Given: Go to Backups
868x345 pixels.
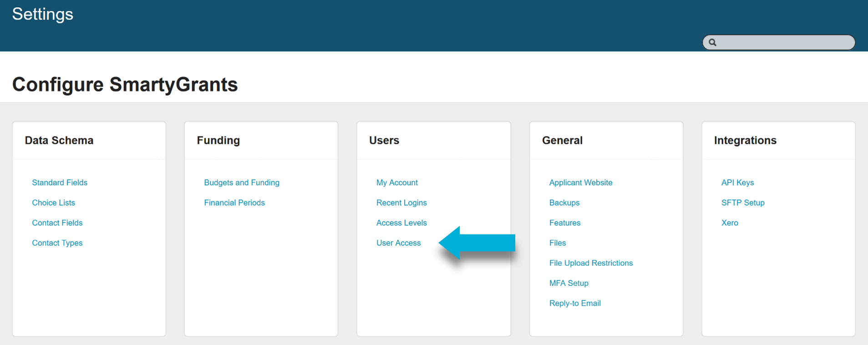Looking at the screenshot, I should pos(564,203).
